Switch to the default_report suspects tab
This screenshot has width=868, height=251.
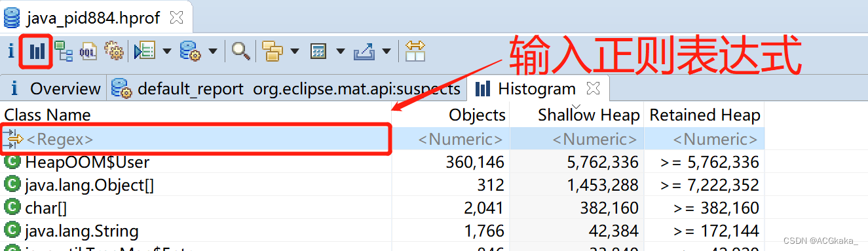pos(287,88)
